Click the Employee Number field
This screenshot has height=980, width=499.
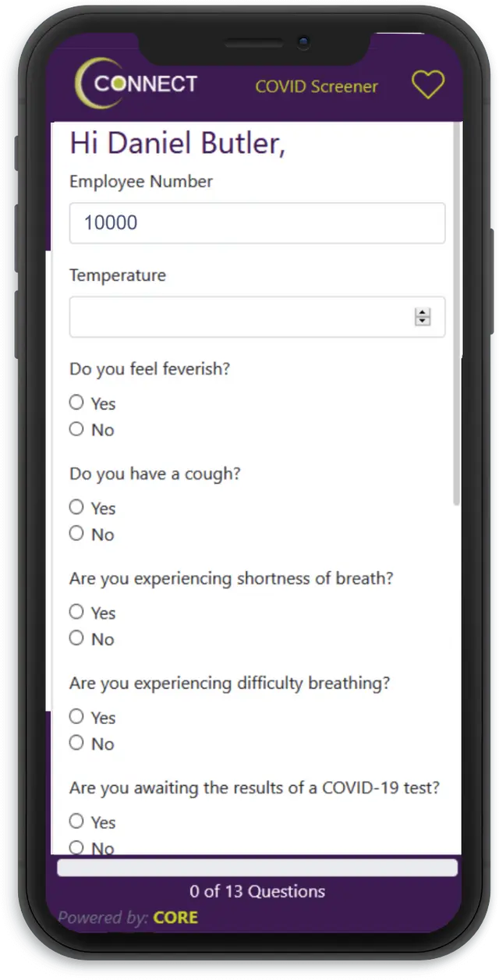257,223
